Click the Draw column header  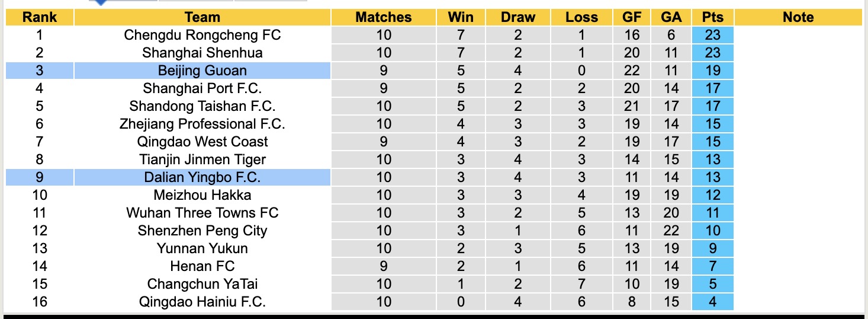coord(517,17)
